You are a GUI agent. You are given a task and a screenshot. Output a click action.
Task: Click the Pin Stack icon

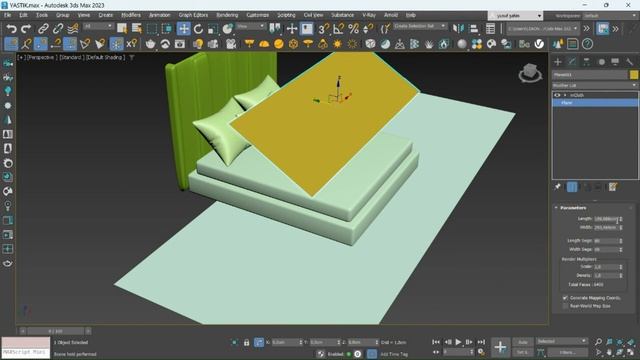pos(558,187)
